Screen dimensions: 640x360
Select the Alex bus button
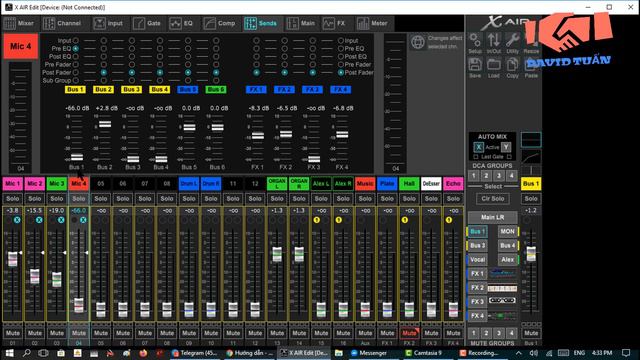pyautogui.click(x=507, y=259)
